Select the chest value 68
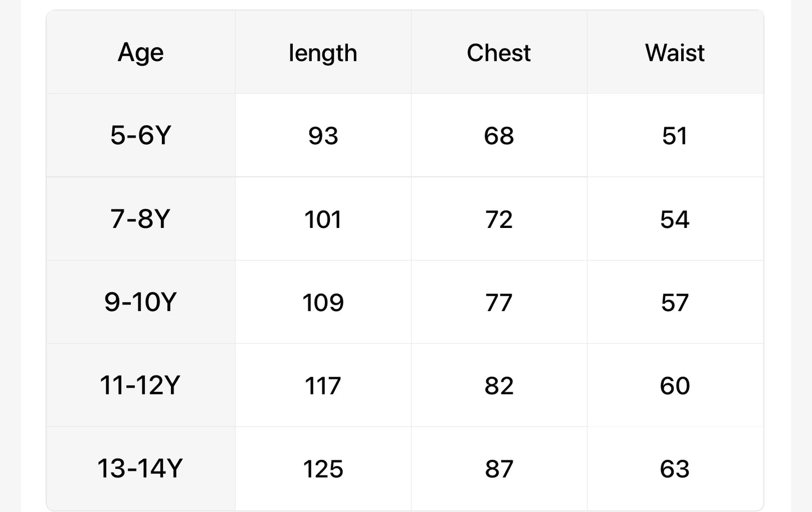The height and width of the screenshot is (512, 812). (x=498, y=136)
